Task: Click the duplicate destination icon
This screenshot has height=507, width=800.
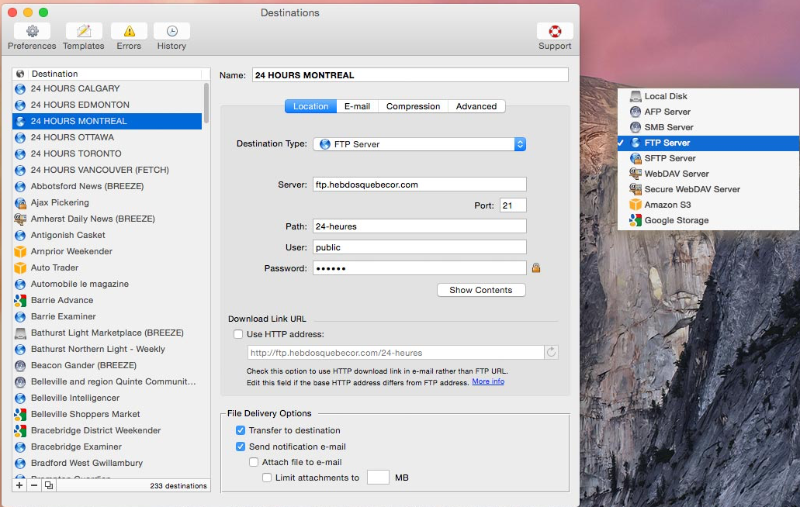Action: click(48, 485)
